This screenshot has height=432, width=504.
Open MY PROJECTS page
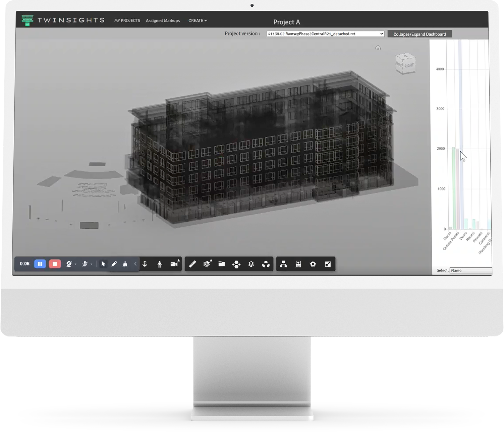pyautogui.click(x=127, y=20)
